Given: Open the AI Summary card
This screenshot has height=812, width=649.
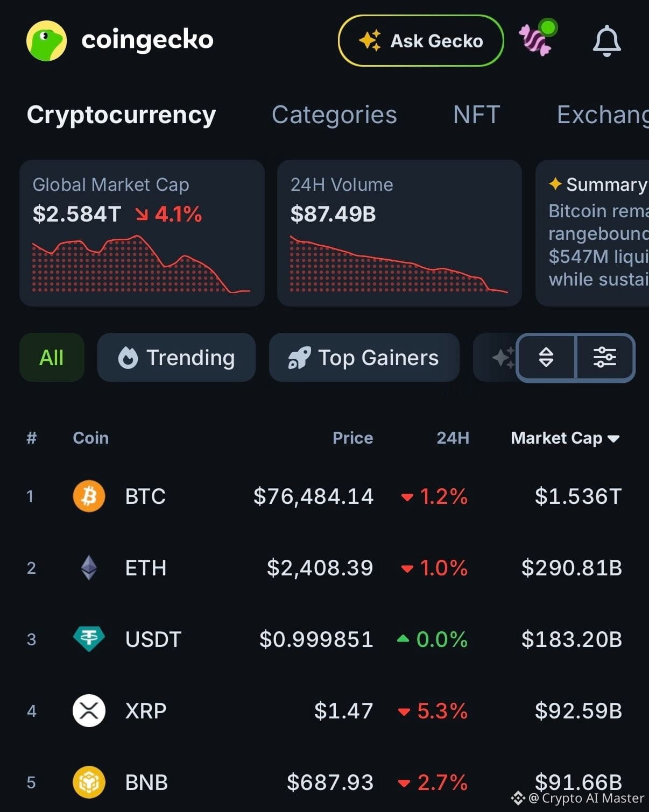Looking at the screenshot, I should pos(592,233).
